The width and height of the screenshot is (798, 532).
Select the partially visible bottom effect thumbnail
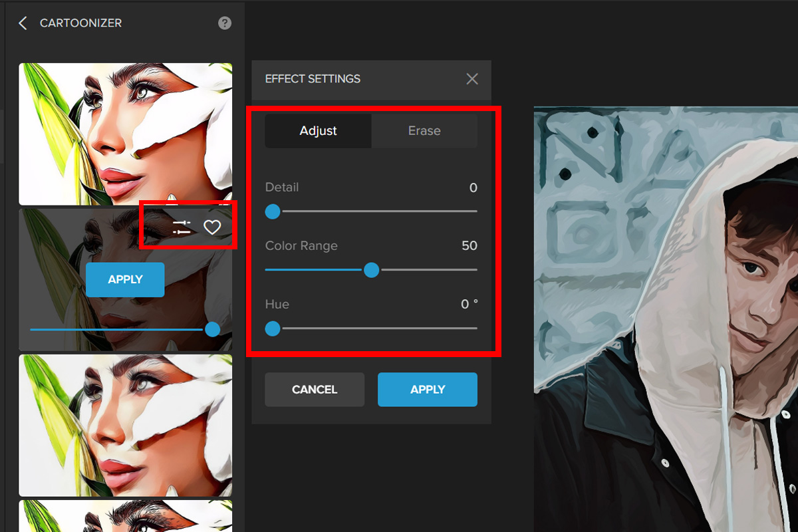click(x=125, y=516)
